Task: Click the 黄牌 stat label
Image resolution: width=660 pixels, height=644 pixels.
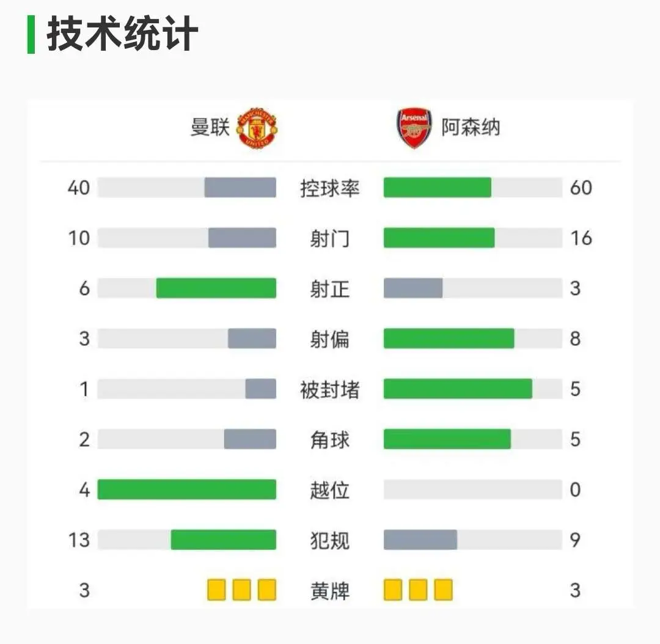Action: (x=329, y=591)
